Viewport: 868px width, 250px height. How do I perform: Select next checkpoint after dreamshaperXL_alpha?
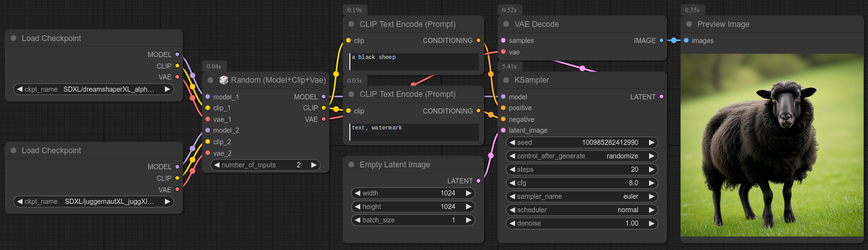coord(167,89)
